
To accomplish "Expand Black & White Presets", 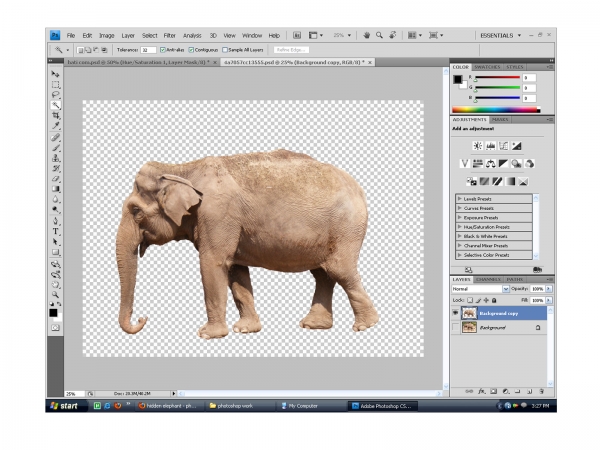I will (x=460, y=236).
